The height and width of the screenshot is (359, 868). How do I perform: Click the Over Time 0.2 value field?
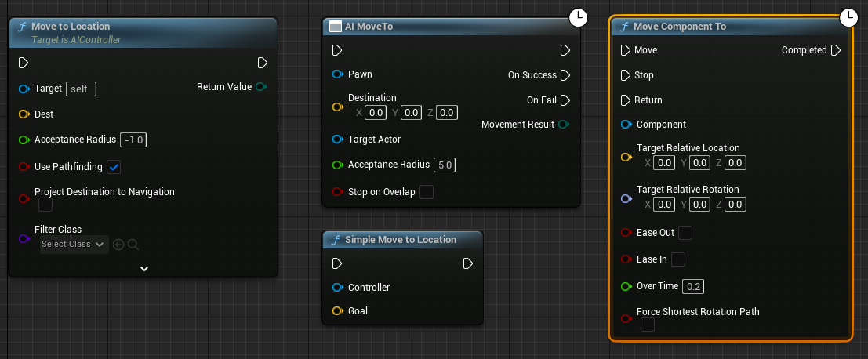click(693, 286)
